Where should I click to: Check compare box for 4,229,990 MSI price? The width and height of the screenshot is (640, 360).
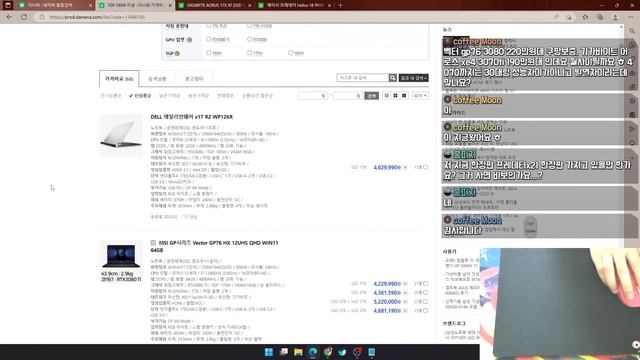(x=425, y=284)
